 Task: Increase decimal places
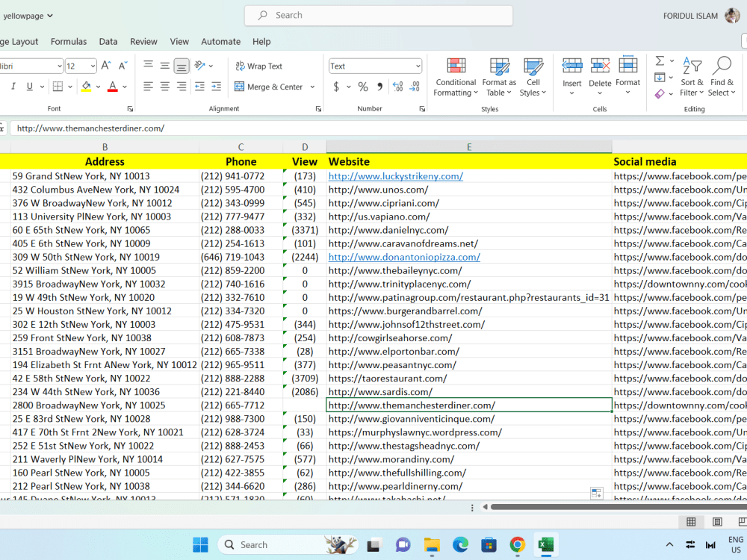pyautogui.click(x=398, y=87)
